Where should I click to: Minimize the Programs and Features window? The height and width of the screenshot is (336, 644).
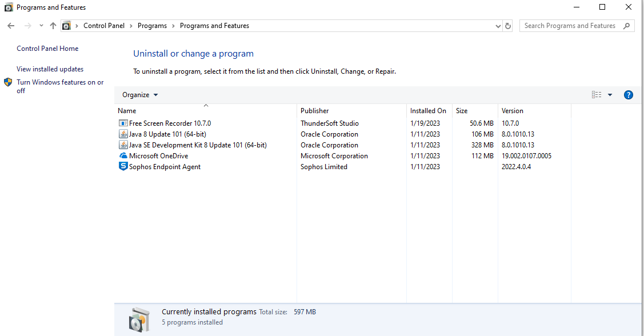coord(577,7)
